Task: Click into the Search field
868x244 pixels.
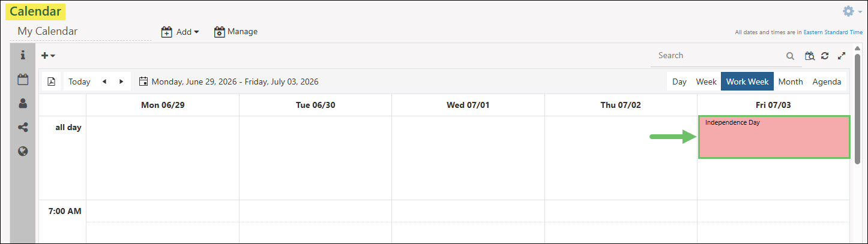Action: 718,56
